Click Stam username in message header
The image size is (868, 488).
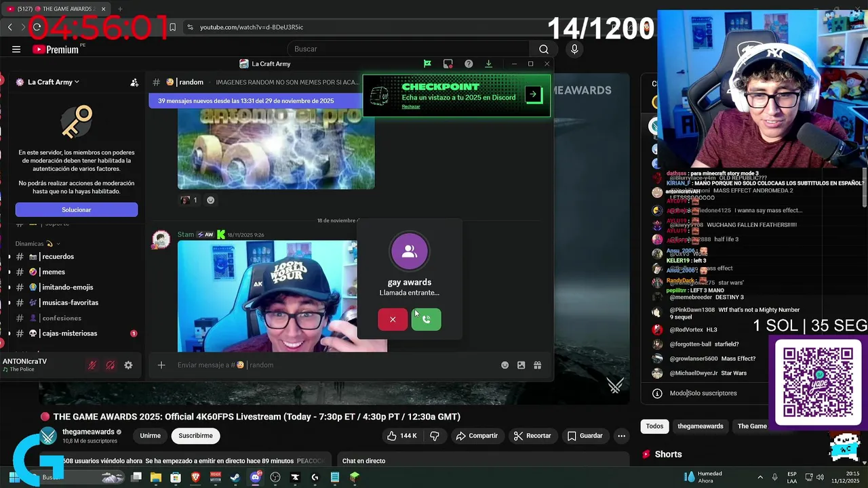(x=186, y=235)
